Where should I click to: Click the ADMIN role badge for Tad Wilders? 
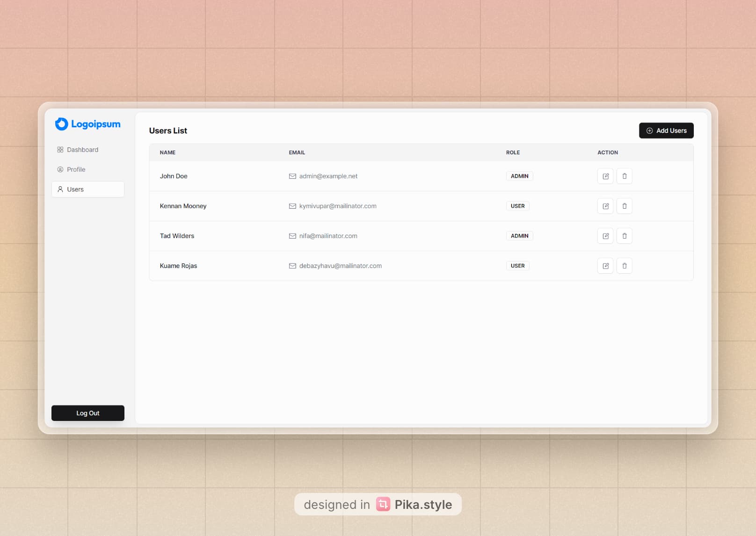[x=519, y=236]
